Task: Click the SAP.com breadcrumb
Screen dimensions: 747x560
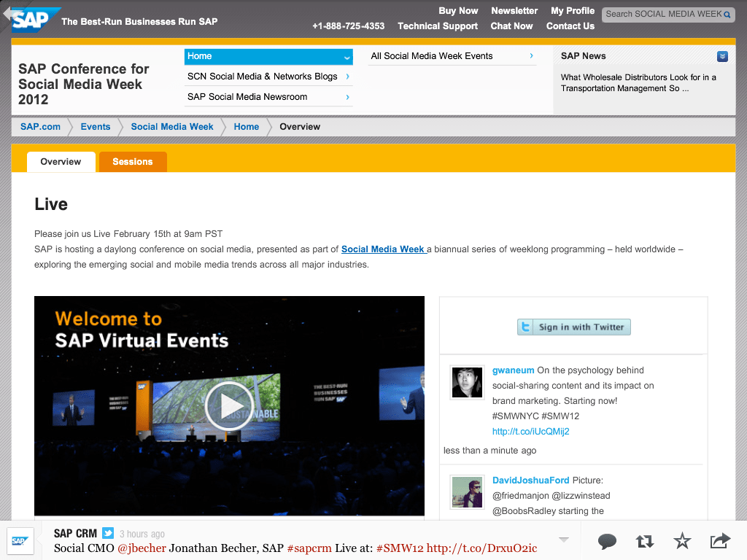Action: 41,127
